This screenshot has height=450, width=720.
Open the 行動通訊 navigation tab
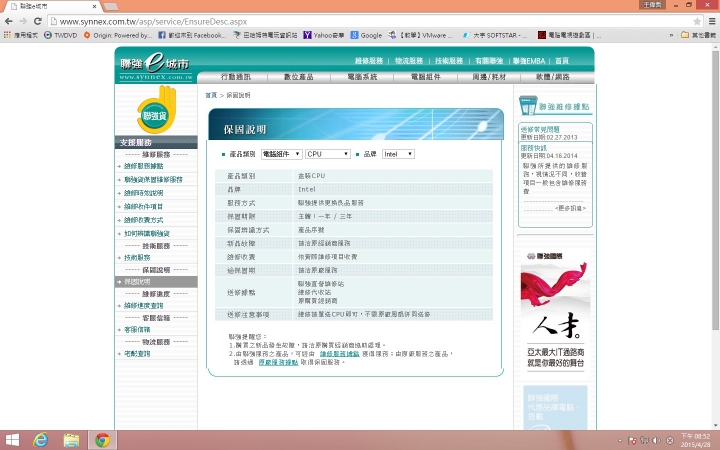pos(236,77)
